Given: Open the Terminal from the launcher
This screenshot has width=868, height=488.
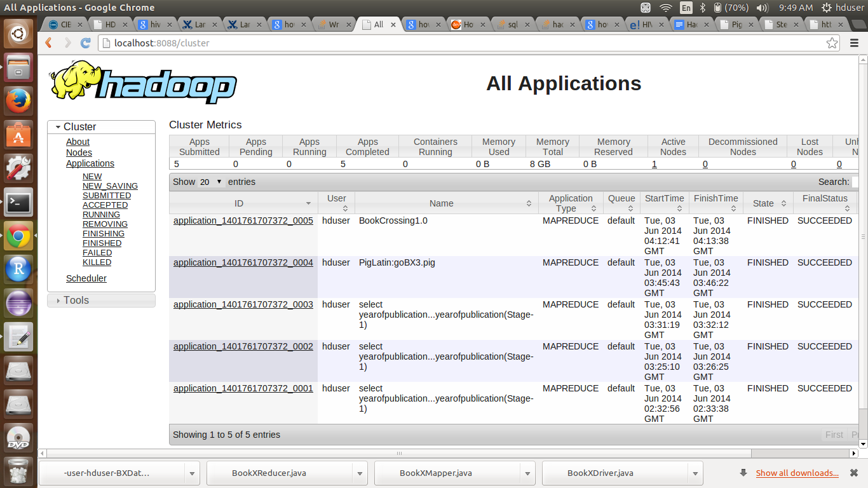Looking at the screenshot, I should click(18, 203).
